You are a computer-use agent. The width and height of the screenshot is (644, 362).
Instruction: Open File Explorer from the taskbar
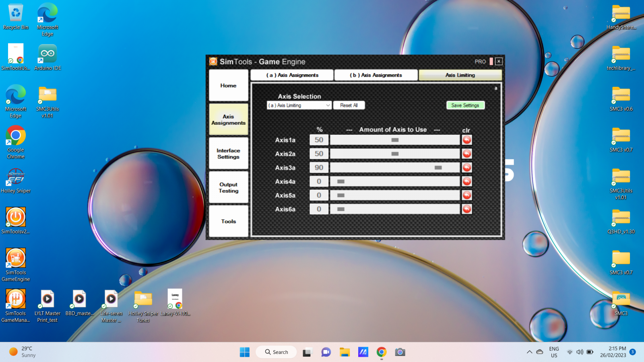[345, 352]
